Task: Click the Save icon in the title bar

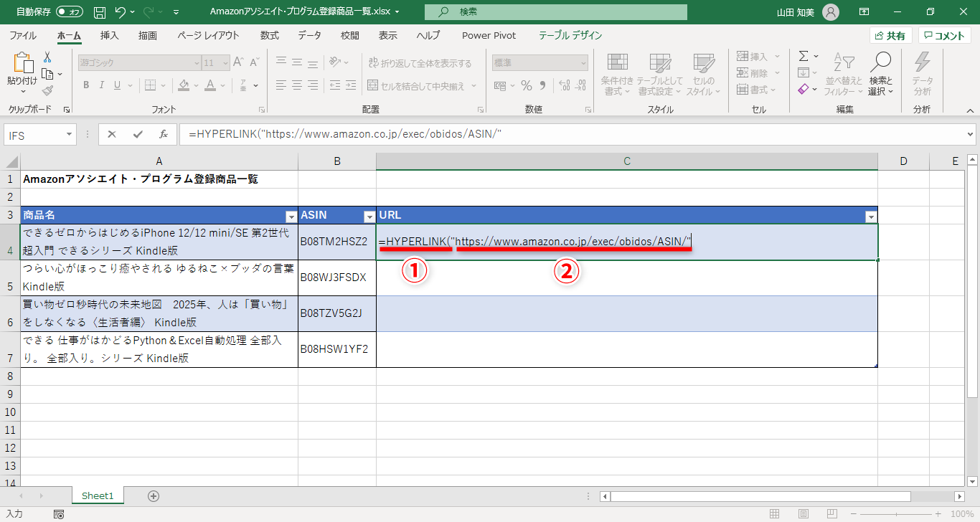Action: click(x=100, y=12)
